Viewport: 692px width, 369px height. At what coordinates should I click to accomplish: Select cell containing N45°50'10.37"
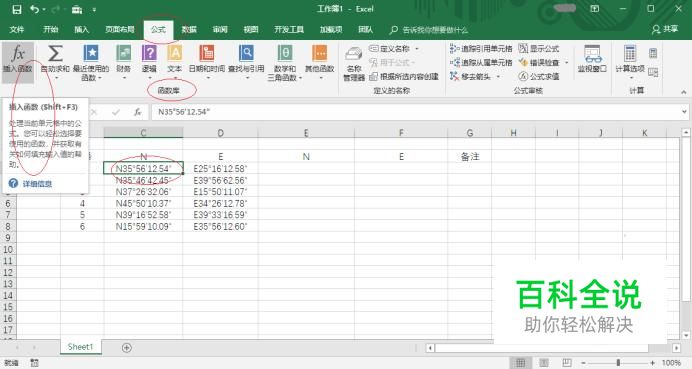click(143, 203)
